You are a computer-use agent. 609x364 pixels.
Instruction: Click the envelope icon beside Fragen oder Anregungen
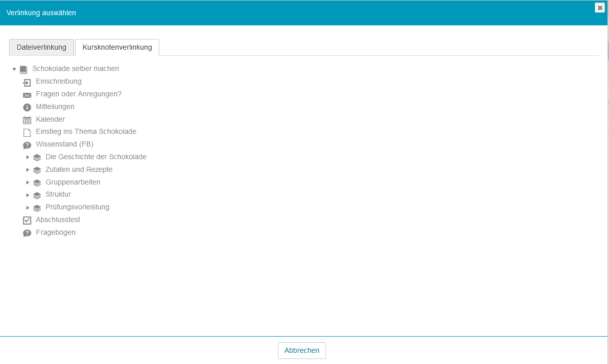[27, 95]
